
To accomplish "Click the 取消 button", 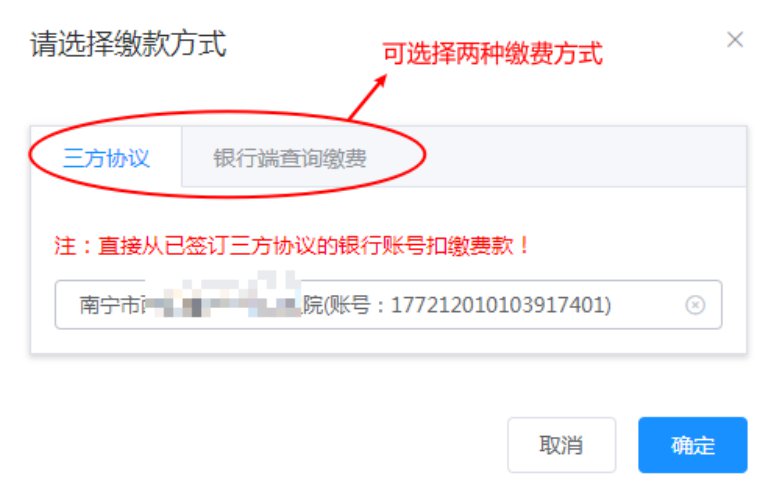I will 561,445.
